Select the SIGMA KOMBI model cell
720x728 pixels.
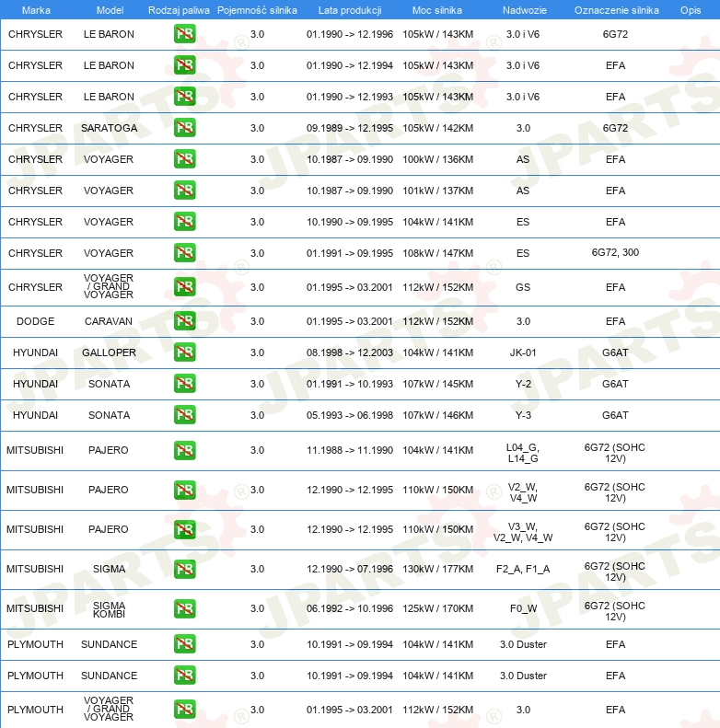110,609
